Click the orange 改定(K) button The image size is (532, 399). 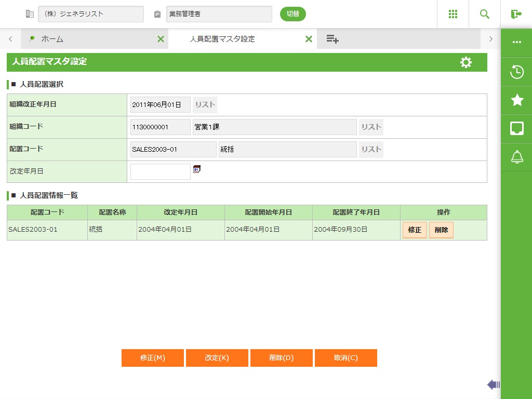(x=217, y=358)
